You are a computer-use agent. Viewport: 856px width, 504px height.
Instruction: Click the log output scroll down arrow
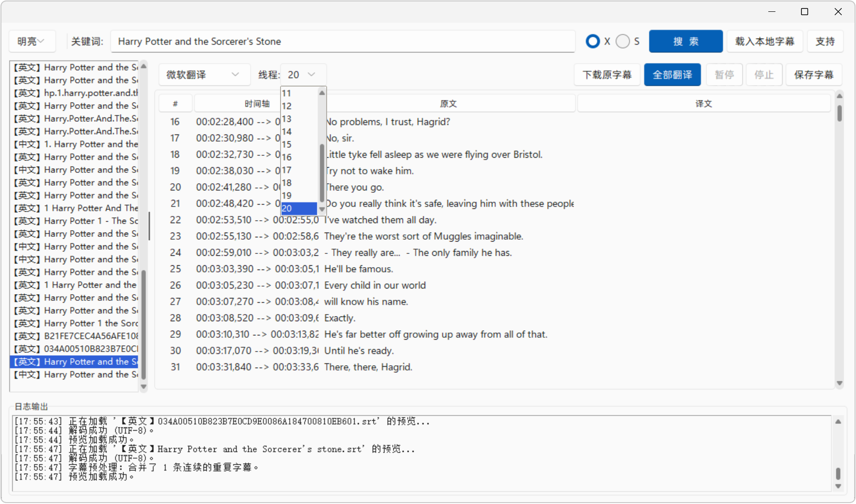click(838, 486)
